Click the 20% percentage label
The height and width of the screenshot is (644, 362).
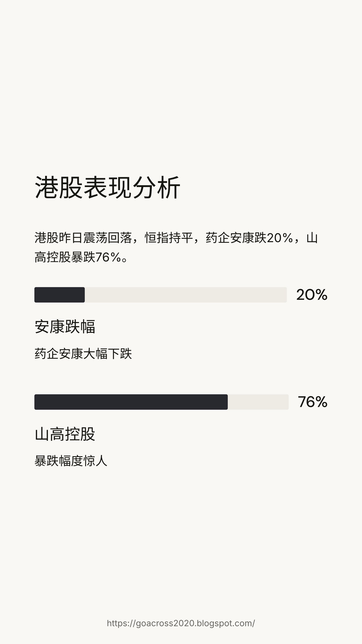click(x=312, y=295)
